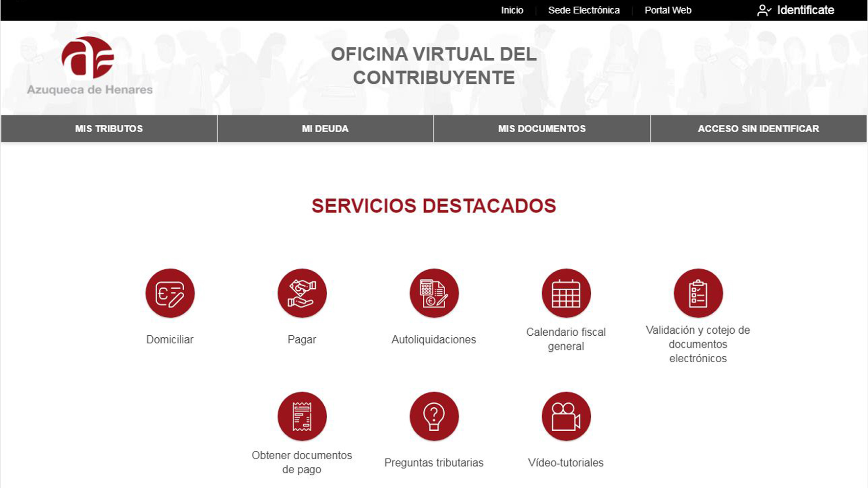Open the Vídeo-tutoriales camera icon
Screen dimensions: 868x488
pyautogui.click(x=566, y=417)
